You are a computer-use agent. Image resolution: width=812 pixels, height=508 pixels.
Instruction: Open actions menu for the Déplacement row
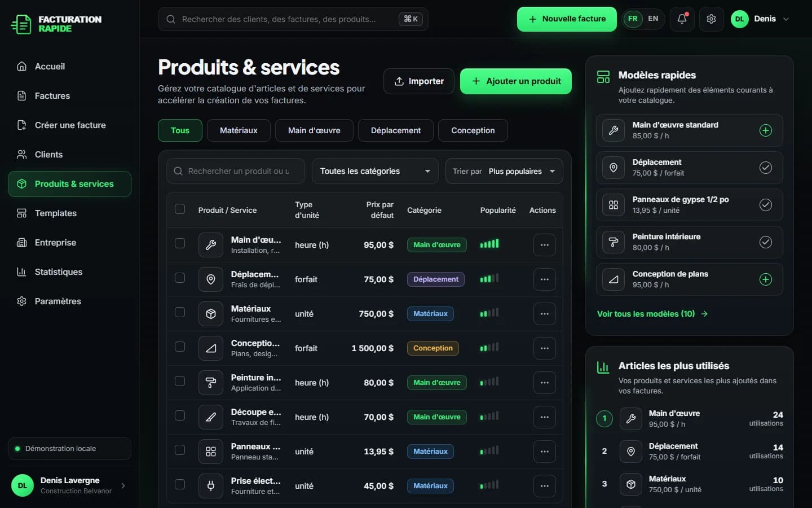pos(544,279)
